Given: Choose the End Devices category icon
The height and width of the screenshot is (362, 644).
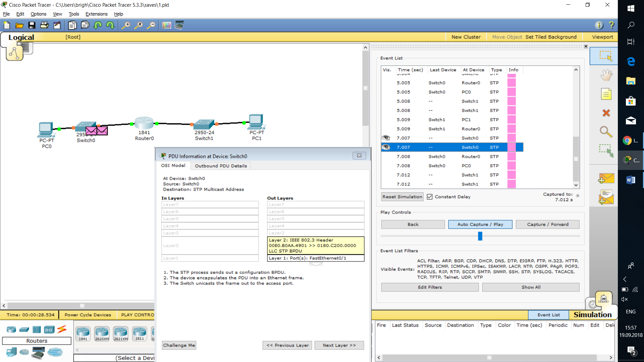Looking at the screenshot, I should tap(11, 352).
